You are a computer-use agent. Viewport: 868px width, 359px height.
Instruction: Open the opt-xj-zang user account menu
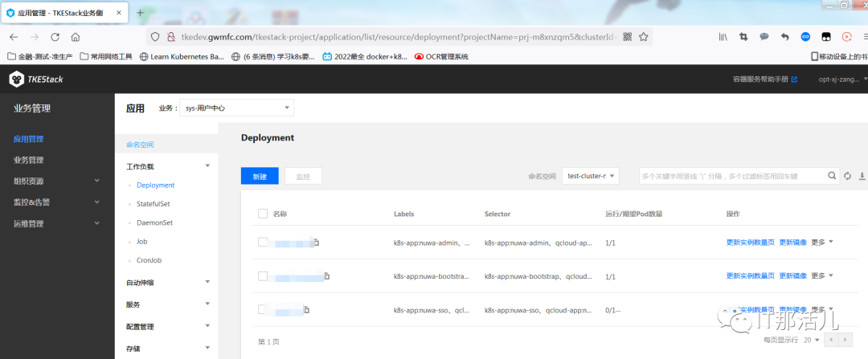[842, 79]
